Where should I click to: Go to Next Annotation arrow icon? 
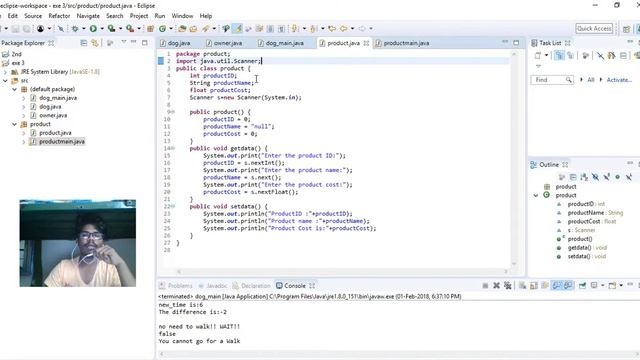pos(295,29)
